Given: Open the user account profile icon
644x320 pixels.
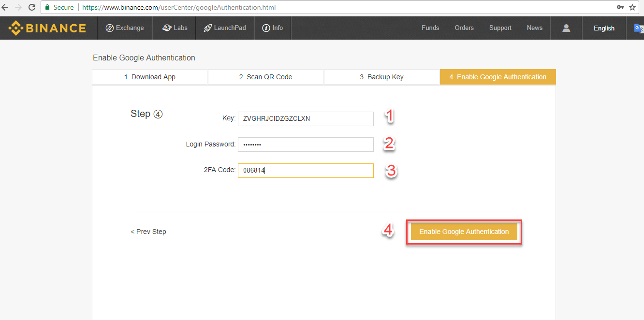Looking at the screenshot, I should (566, 28).
